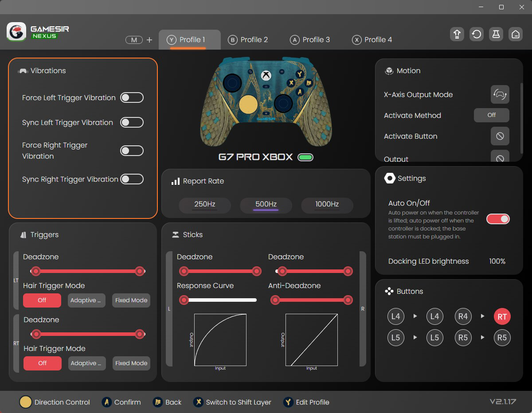Image resolution: width=532 pixels, height=413 pixels.
Task: Enable Sync Right Trigger Vibration
Action: [132, 179]
